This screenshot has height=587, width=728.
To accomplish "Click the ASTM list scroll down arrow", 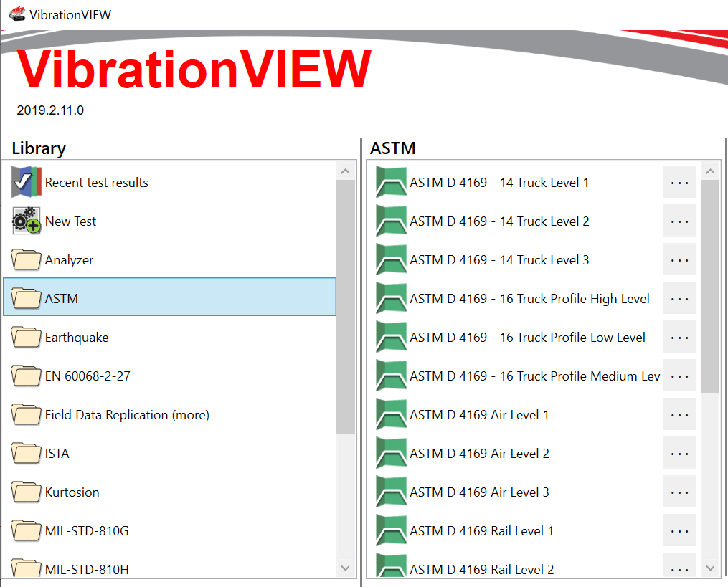I will [710, 568].
